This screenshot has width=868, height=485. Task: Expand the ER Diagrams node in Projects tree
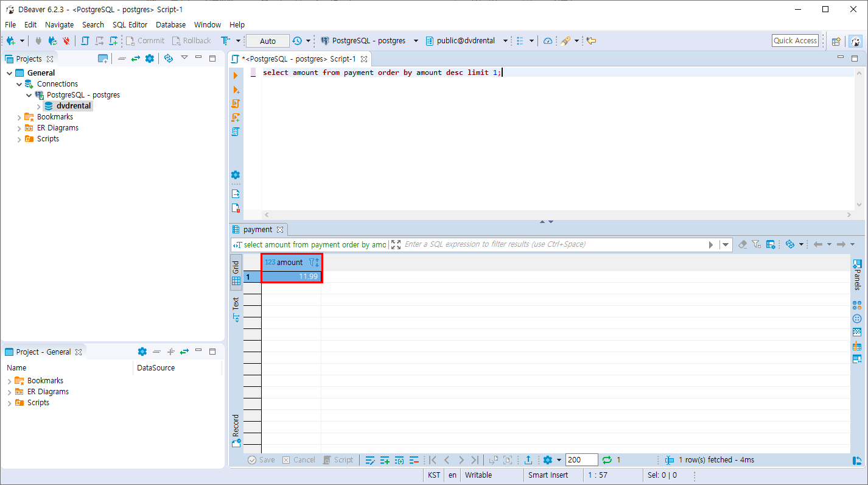(19, 128)
